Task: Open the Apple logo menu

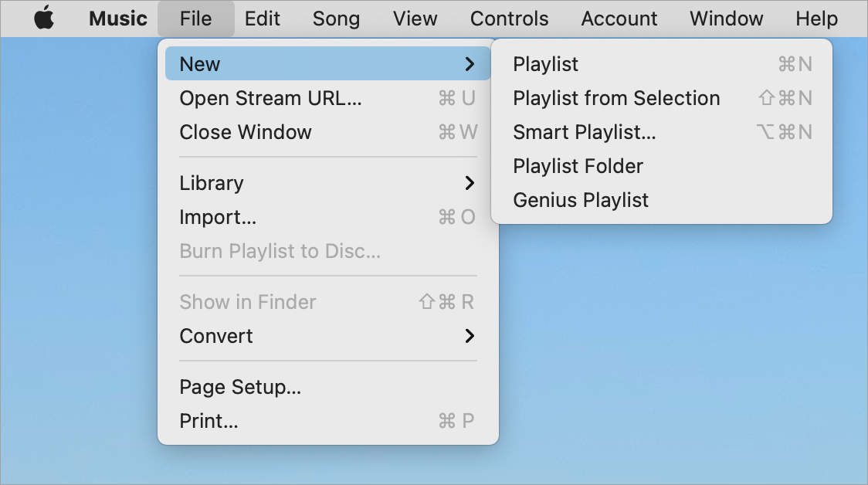Action: pyautogui.click(x=44, y=19)
